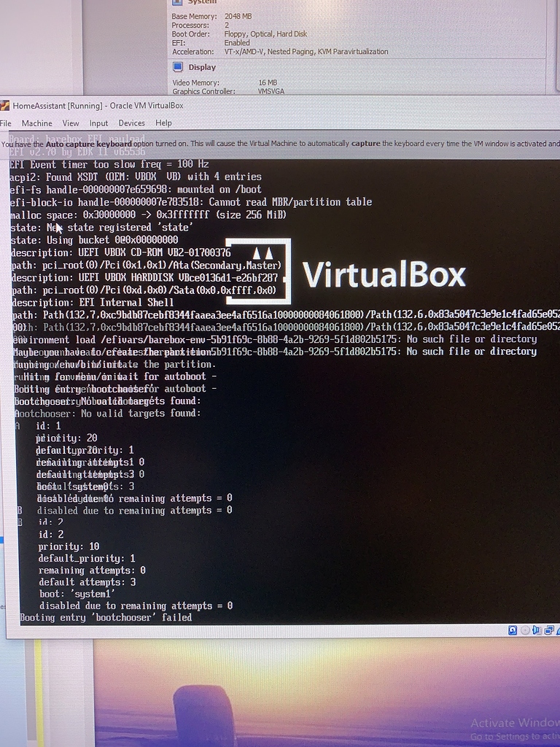Click the 'Cannot read MBR/partition table' line

pos(191,202)
